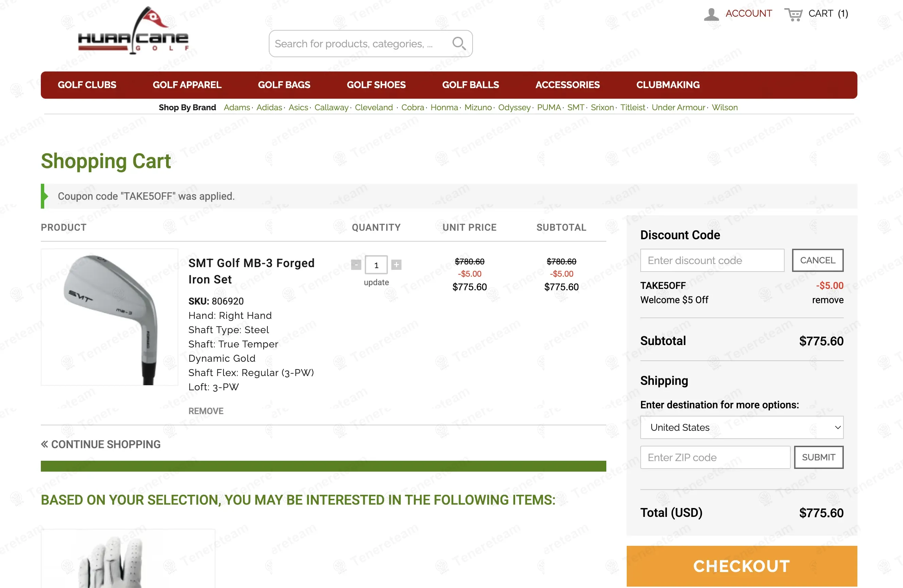Open the shopping cart icon
The width and height of the screenshot is (903, 588).
click(793, 14)
